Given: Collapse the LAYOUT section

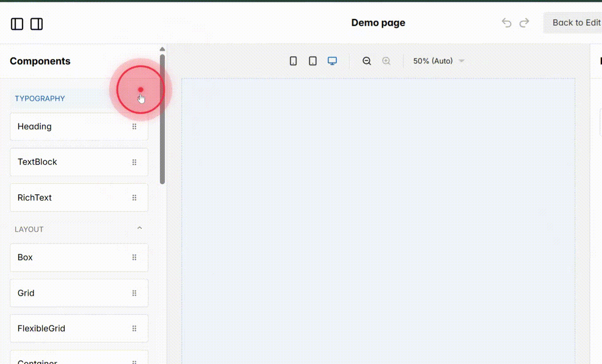Looking at the screenshot, I should tap(139, 228).
